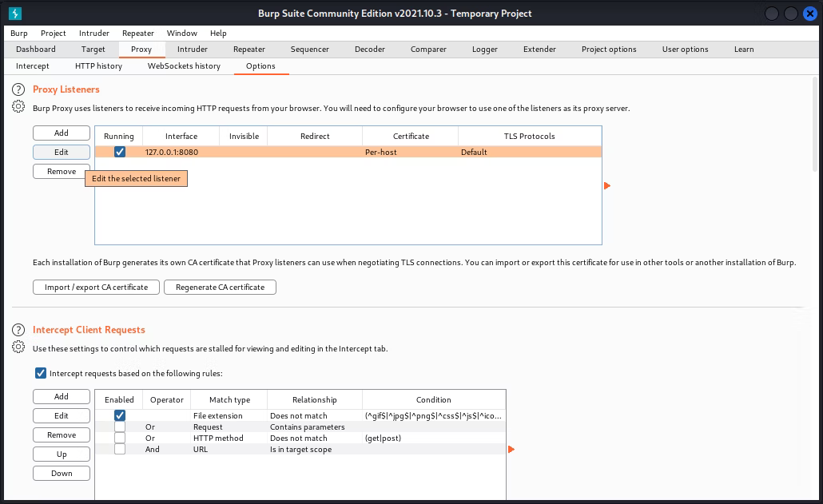Click Remove in Proxy Listeners
Screen dimensions: 823x504
(62, 172)
